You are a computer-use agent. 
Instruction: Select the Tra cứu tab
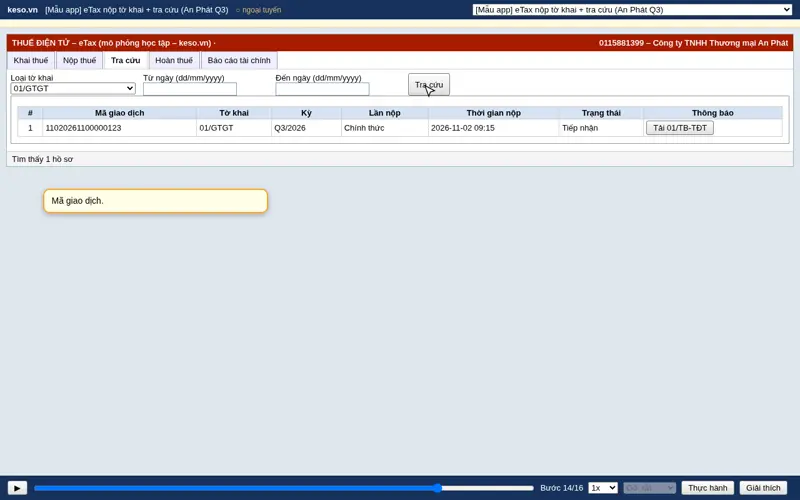[126, 60]
